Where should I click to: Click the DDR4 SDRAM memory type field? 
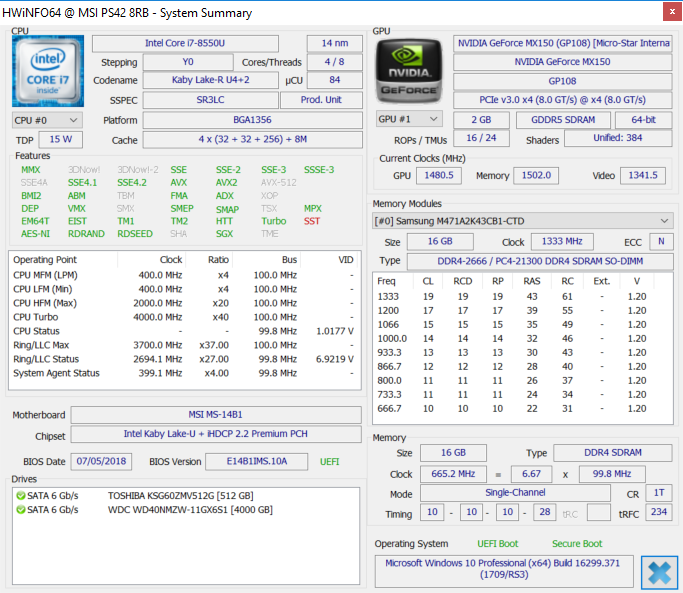[x=612, y=453]
